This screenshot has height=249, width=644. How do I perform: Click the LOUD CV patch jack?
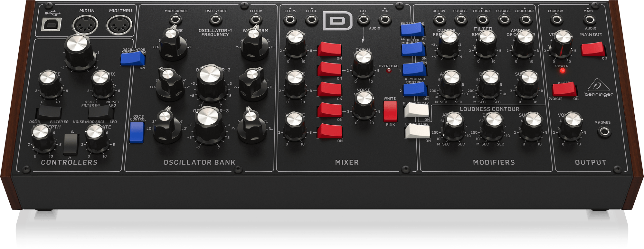(556, 20)
